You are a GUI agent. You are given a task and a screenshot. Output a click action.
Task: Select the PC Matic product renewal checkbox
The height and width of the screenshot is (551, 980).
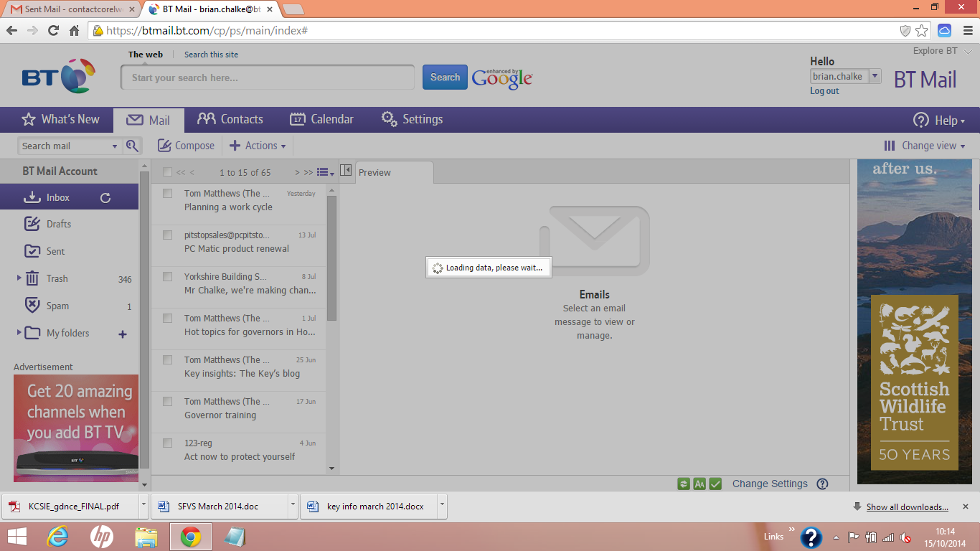(x=167, y=235)
